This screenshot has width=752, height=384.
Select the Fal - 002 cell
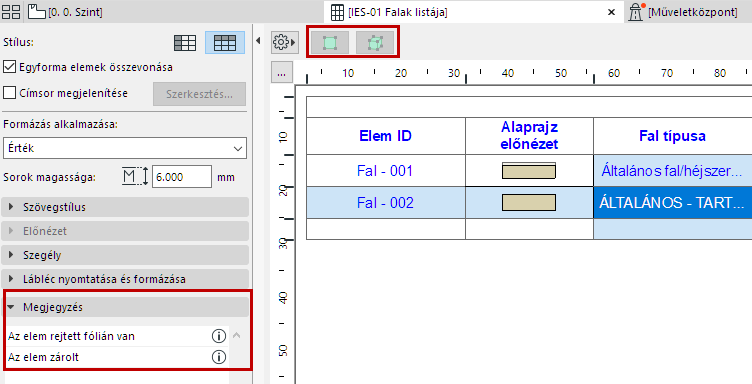(386, 203)
